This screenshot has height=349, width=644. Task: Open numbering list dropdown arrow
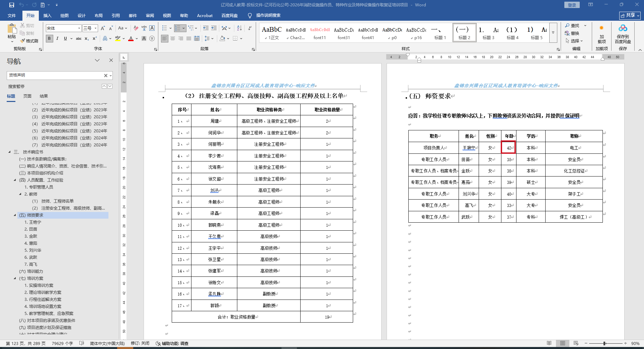click(184, 28)
